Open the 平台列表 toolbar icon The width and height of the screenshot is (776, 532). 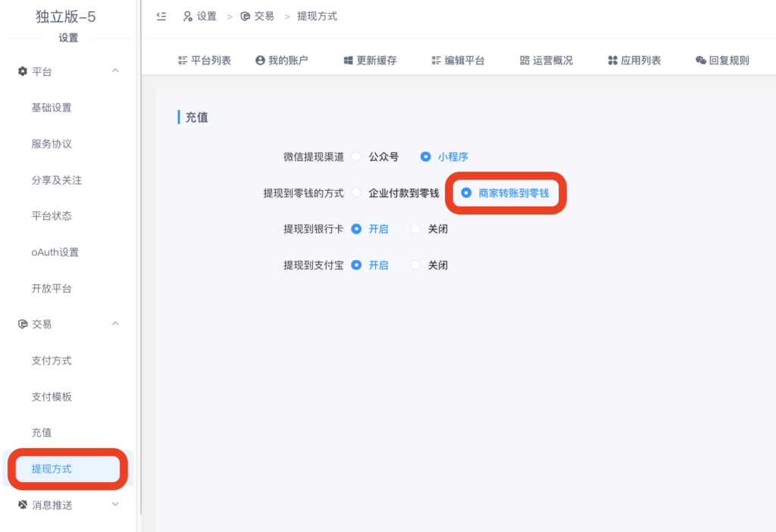point(182,60)
